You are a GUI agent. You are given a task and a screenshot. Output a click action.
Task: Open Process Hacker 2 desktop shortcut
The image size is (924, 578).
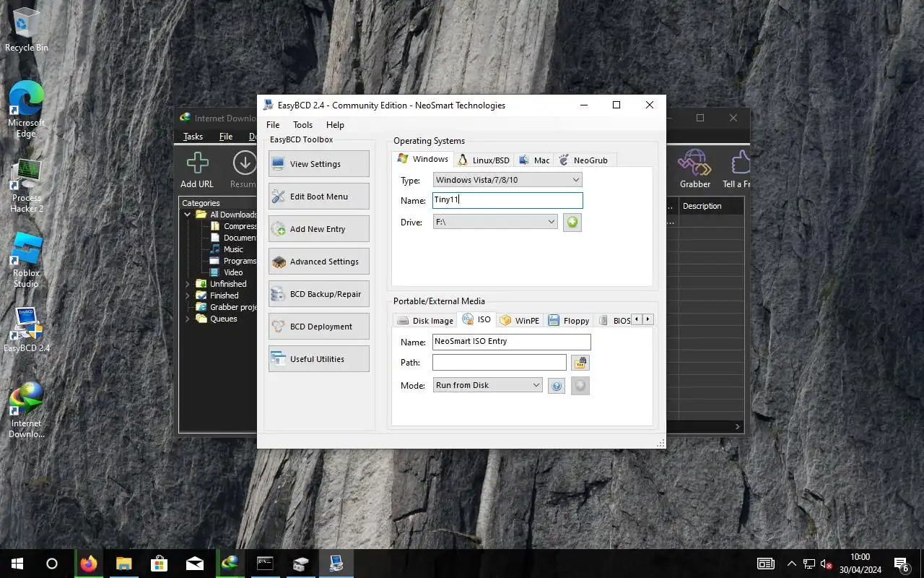(x=27, y=186)
